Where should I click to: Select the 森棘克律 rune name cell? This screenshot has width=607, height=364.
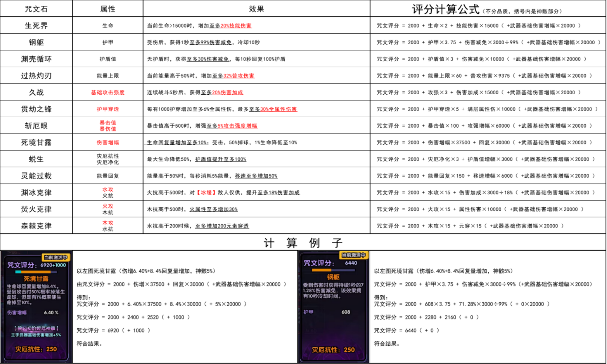pyautogui.click(x=36, y=226)
